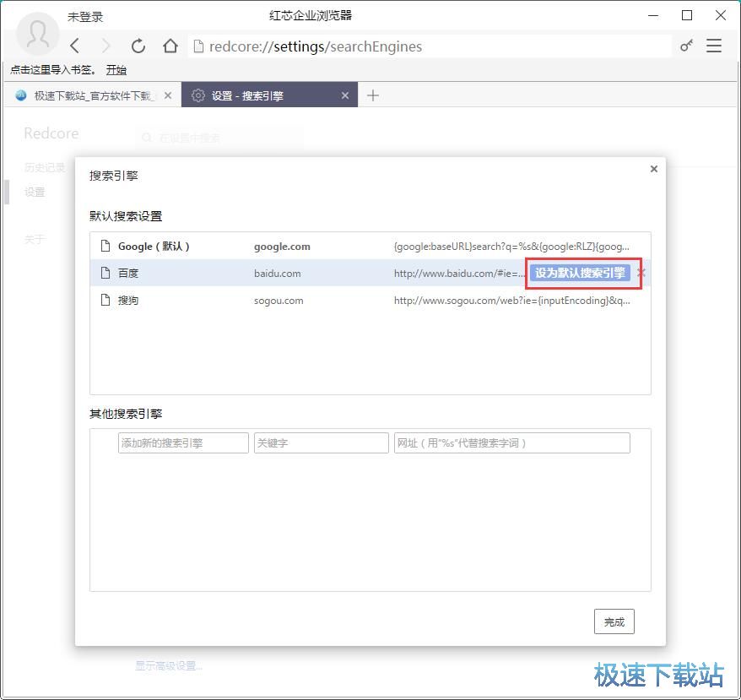Close the 搜索引擎 dialog
741x700 pixels.
point(653,169)
